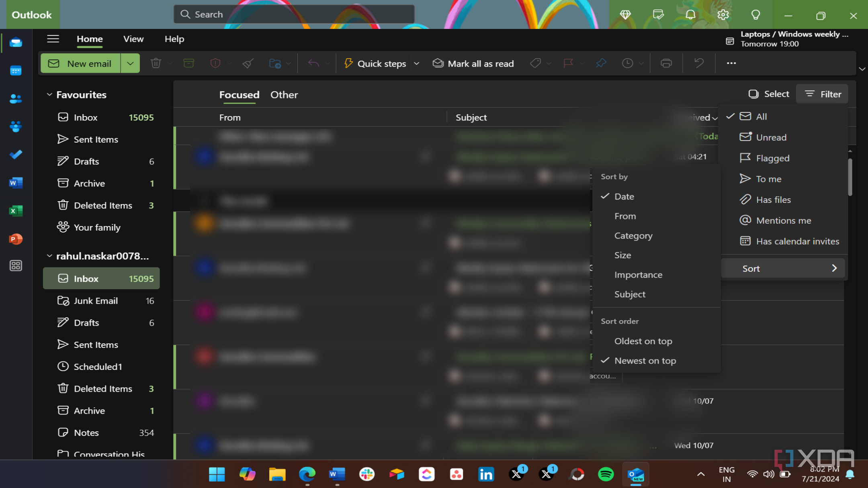868x488 pixels.
Task: Click the Print icon in the toolbar
Action: click(666, 63)
